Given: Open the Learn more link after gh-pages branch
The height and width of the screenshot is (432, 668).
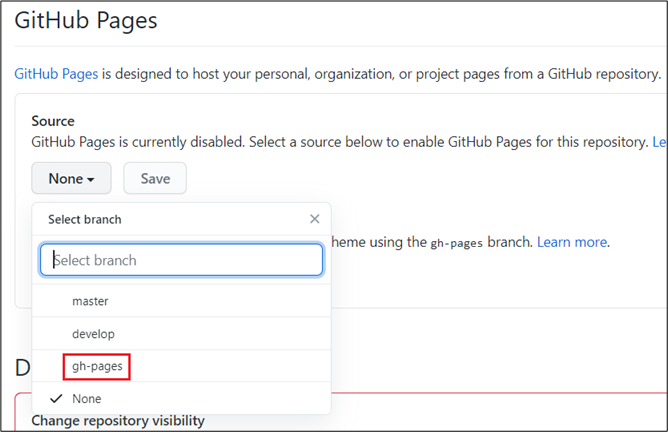Looking at the screenshot, I should [x=572, y=242].
